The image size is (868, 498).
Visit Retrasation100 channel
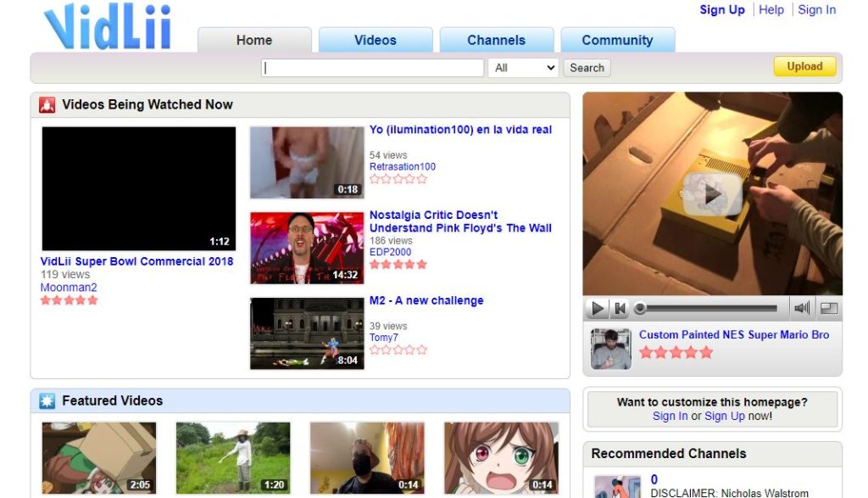tap(403, 167)
